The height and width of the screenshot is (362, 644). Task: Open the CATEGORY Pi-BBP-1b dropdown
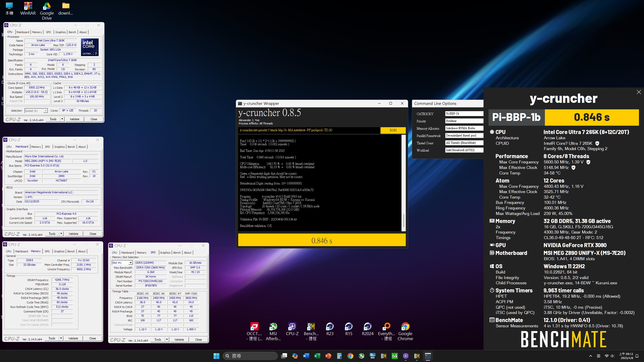click(464, 114)
